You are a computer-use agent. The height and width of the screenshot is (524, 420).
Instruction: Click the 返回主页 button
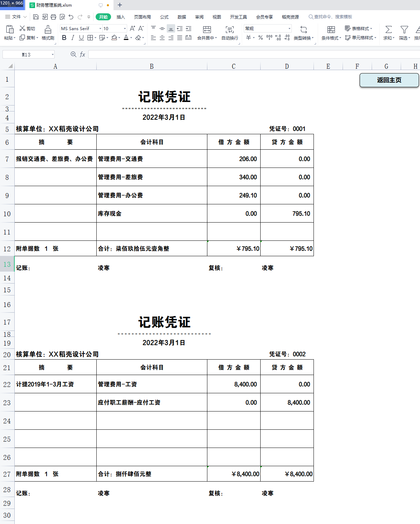click(389, 80)
